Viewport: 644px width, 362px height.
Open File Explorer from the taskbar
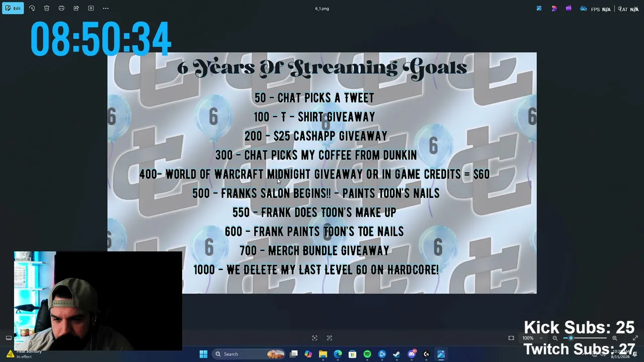pyautogui.click(x=323, y=354)
